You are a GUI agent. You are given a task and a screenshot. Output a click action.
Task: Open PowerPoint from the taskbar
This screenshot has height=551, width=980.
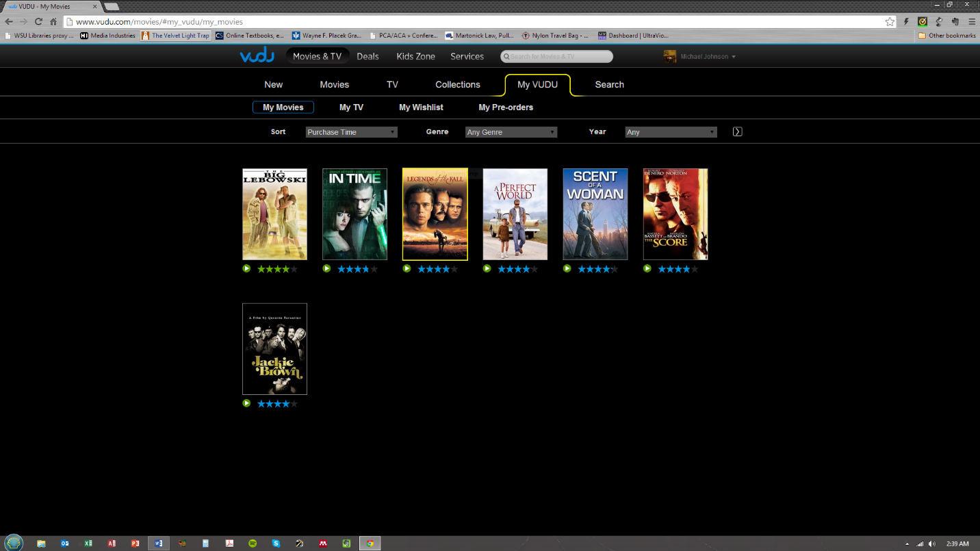[135, 543]
